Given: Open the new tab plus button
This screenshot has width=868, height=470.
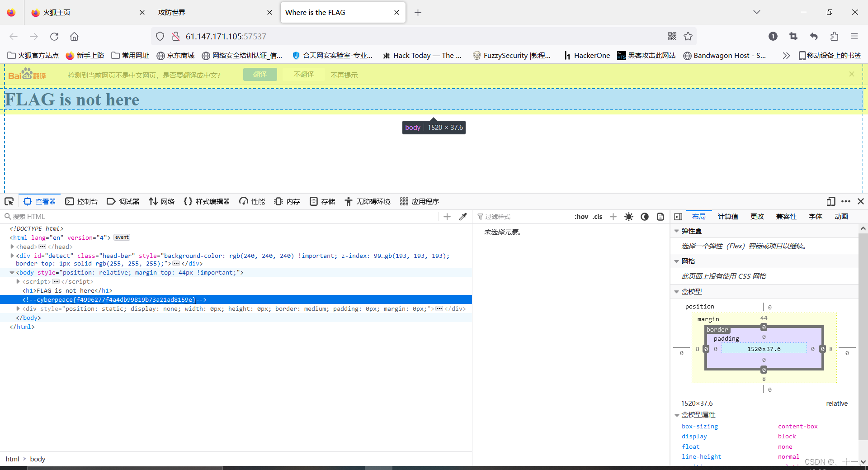Looking at the screenshot, I should click(x=418, y=13).
